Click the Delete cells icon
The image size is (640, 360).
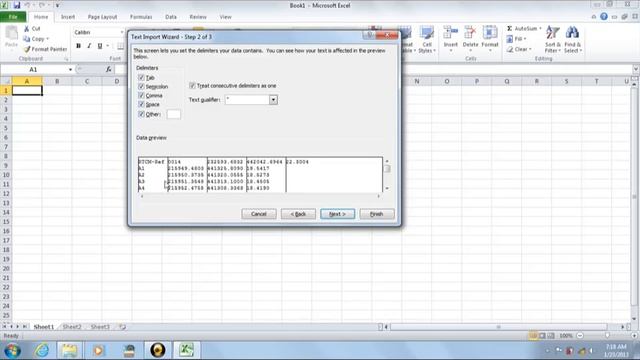pos(470,33)
